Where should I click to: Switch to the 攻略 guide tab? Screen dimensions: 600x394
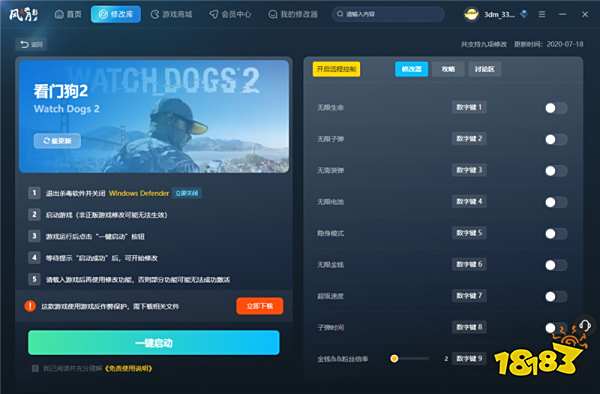pyautogui.click(x=448, y=69)
